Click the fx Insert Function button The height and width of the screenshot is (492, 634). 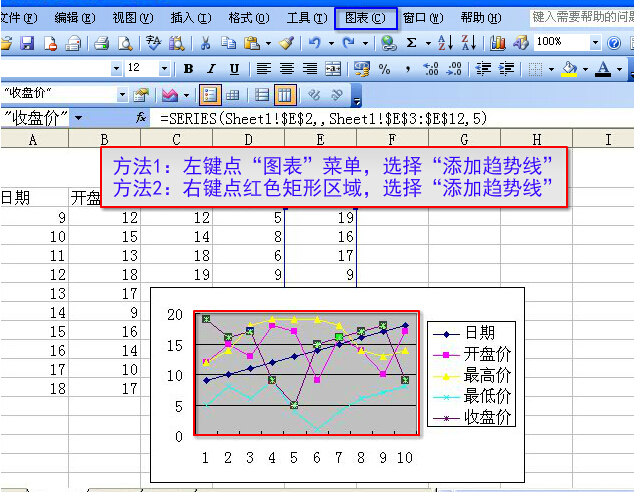[141, 118]
